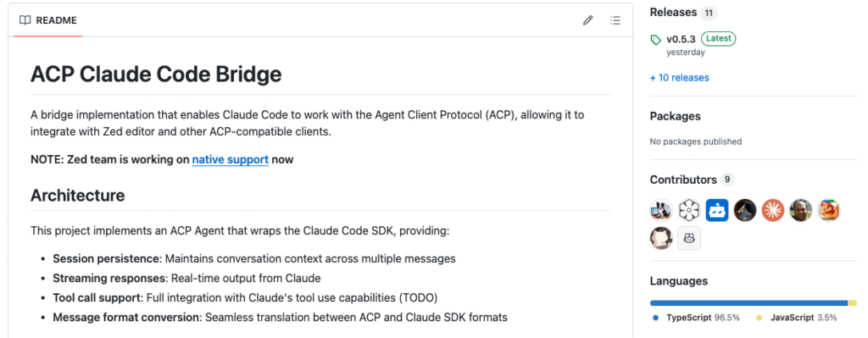The width and height of the screenshot is (868, 338).
Task: Select the JavaScript 3.5% language entry
Action: [796, 318]
